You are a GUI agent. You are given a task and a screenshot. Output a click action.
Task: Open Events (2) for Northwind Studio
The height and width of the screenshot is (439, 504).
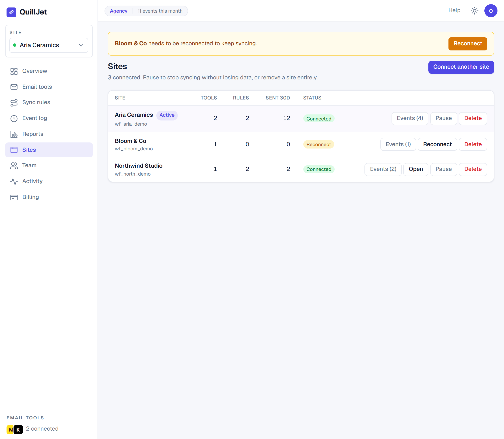[383, 169]
